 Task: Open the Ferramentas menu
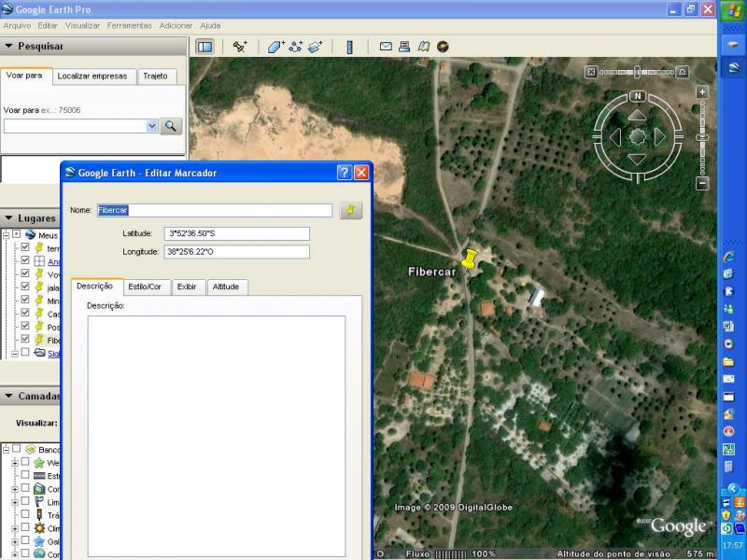coord(129,26)
